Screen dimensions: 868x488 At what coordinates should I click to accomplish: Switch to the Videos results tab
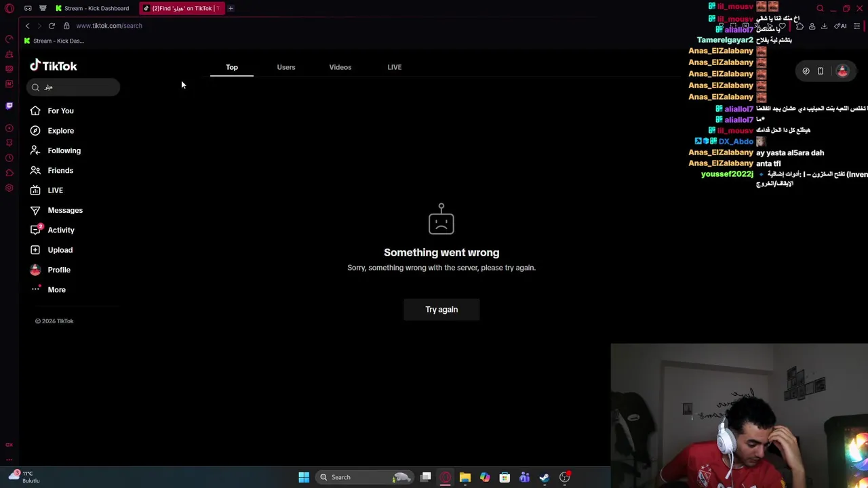(x=340, y=67)
